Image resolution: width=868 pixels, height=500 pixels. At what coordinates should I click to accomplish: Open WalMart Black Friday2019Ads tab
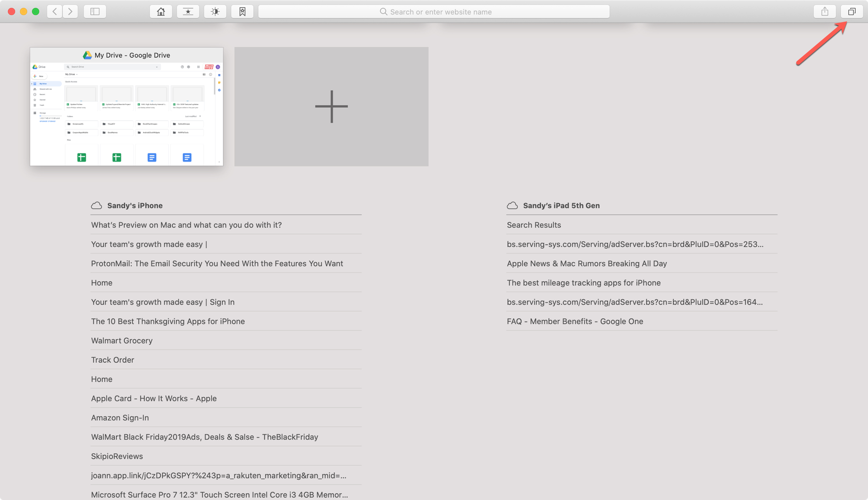[226, 437]
